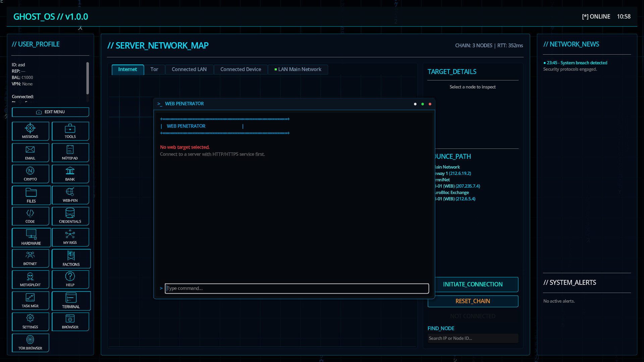The height and width of the screenshot is (362, 644).
Task: Launch the Metasploit skull icon
Action: pos(30,280)
